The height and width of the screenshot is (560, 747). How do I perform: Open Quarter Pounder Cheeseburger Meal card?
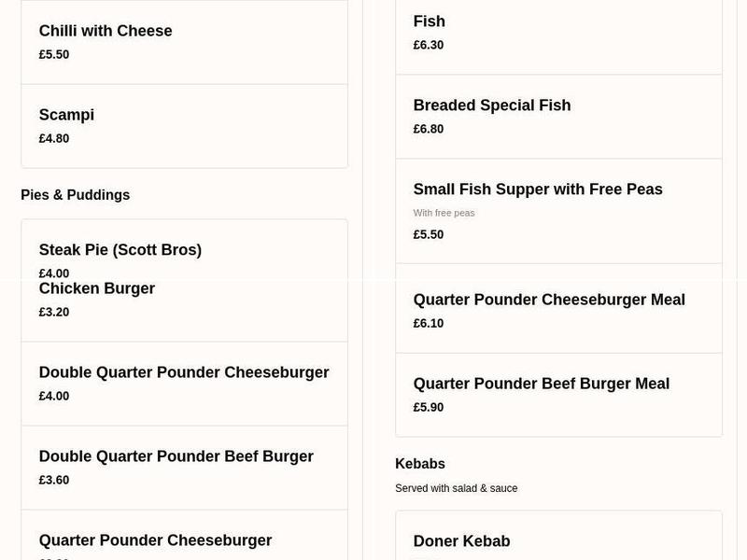(x=549, y=300)
